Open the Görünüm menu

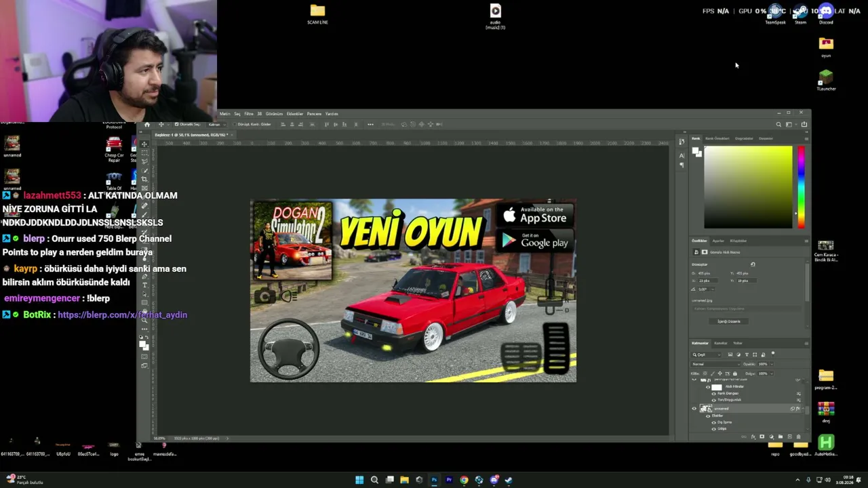click(x=274, y=114)
